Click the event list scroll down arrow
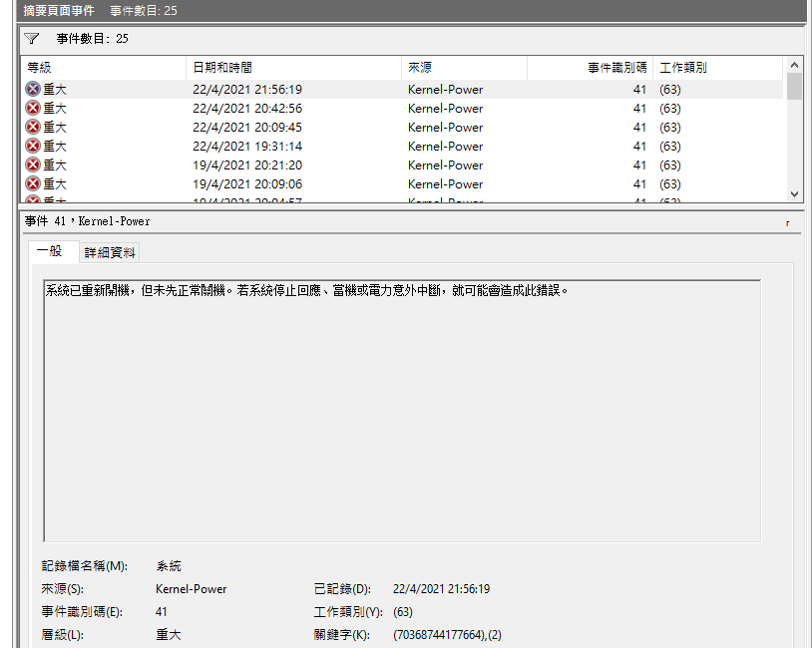 (794, 194)
